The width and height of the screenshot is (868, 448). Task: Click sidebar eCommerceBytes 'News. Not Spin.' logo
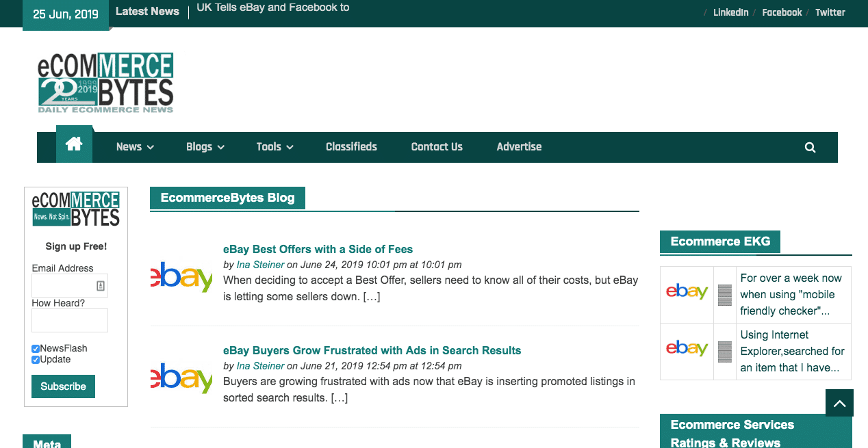76,209
